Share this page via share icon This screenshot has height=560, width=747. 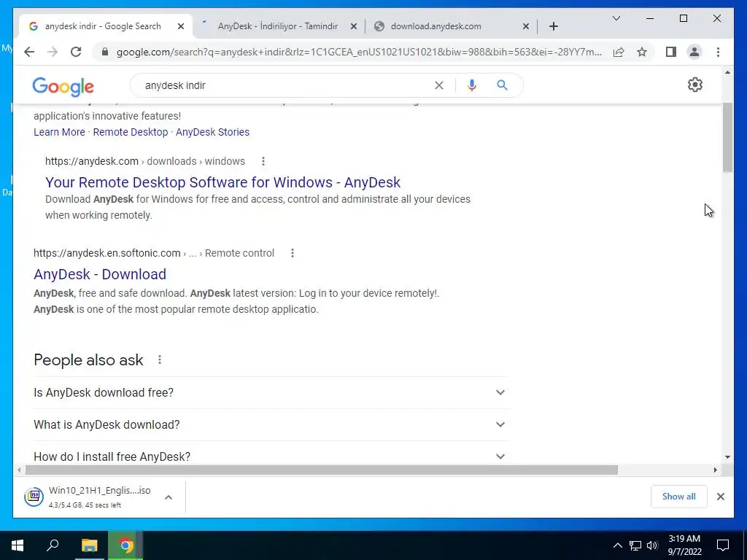pos(619,52)
